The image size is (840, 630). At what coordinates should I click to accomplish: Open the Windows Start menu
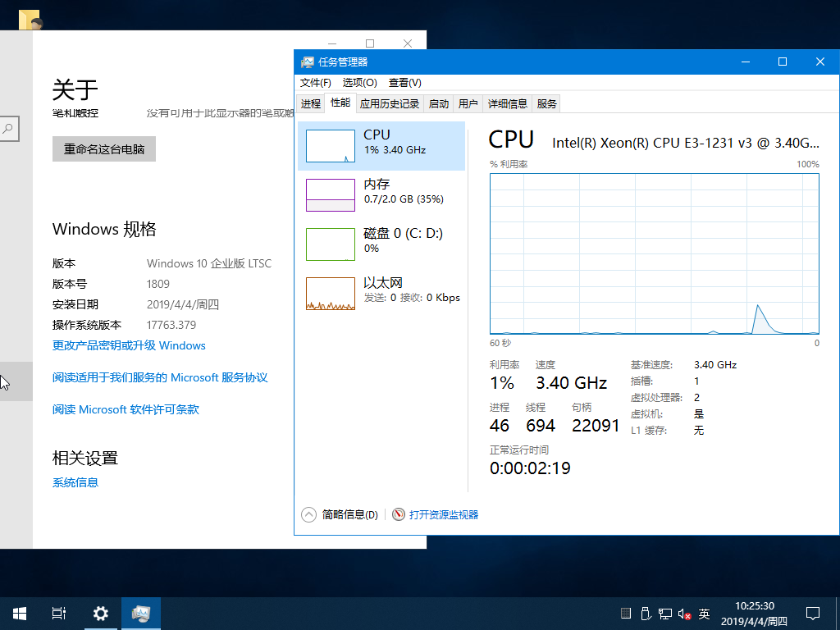point(20,614)
